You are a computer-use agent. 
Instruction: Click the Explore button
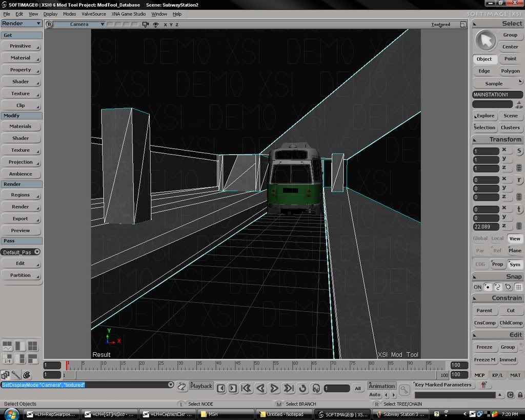click(484, 116)
